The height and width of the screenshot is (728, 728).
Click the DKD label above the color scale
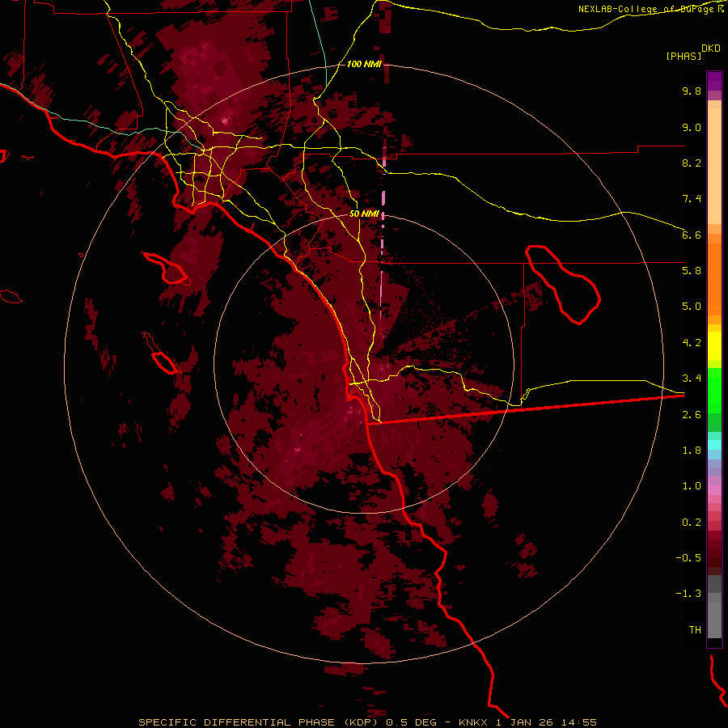(711, 49)
